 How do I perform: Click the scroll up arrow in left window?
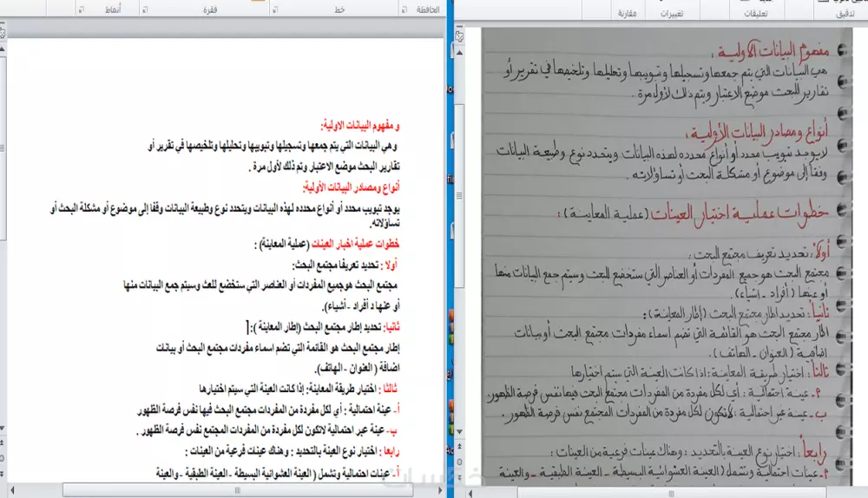3,49
